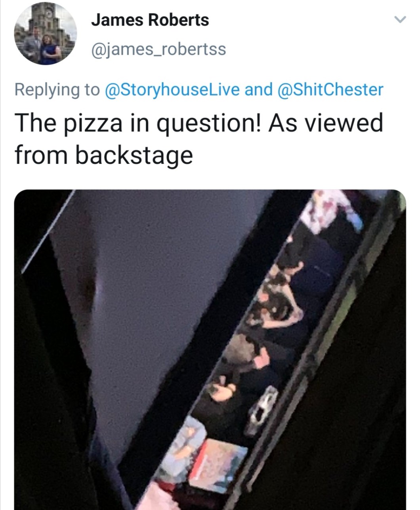420x510 pixels.
Task: Open the @james_robertss handle
Action: (158, 50)
